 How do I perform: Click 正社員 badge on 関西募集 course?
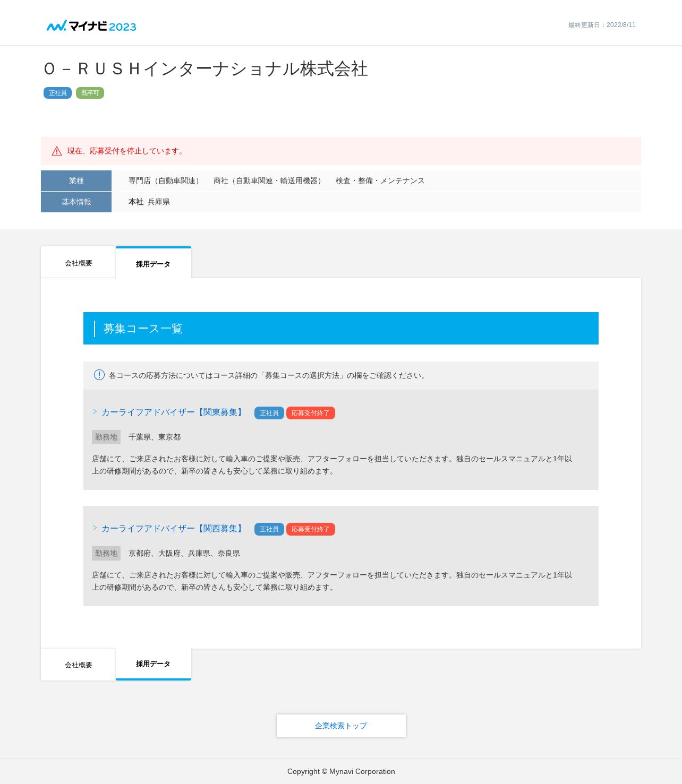pos(269,529)
